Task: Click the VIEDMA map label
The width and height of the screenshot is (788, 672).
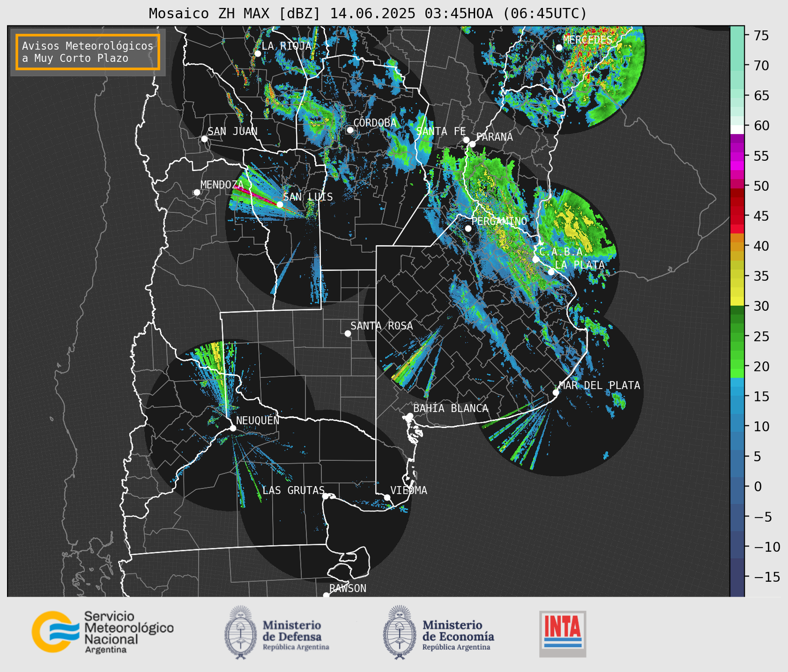Action: pyautogui.click(x=409, y=490)
